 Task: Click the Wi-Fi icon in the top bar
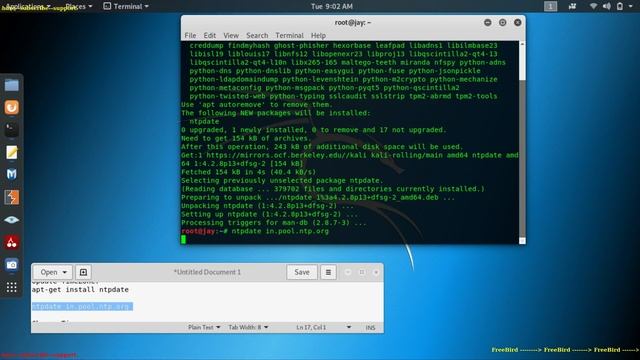pyautogui.click(x=593, y=6)
